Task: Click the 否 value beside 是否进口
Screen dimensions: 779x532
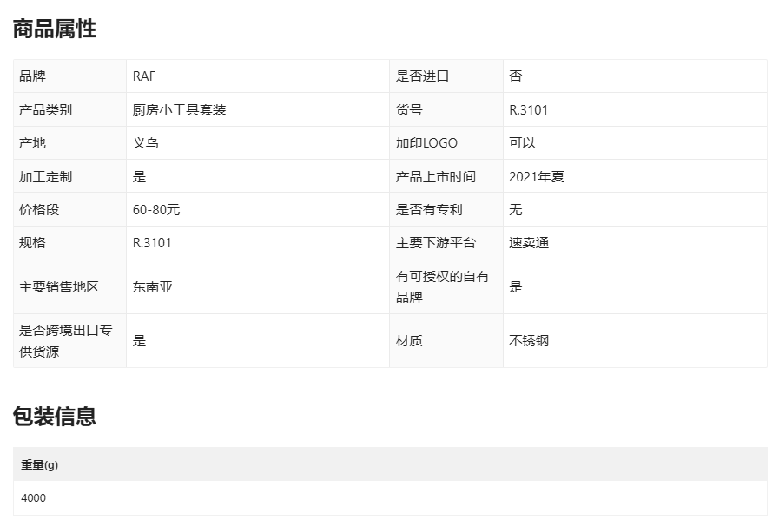Action: (516, 76)
